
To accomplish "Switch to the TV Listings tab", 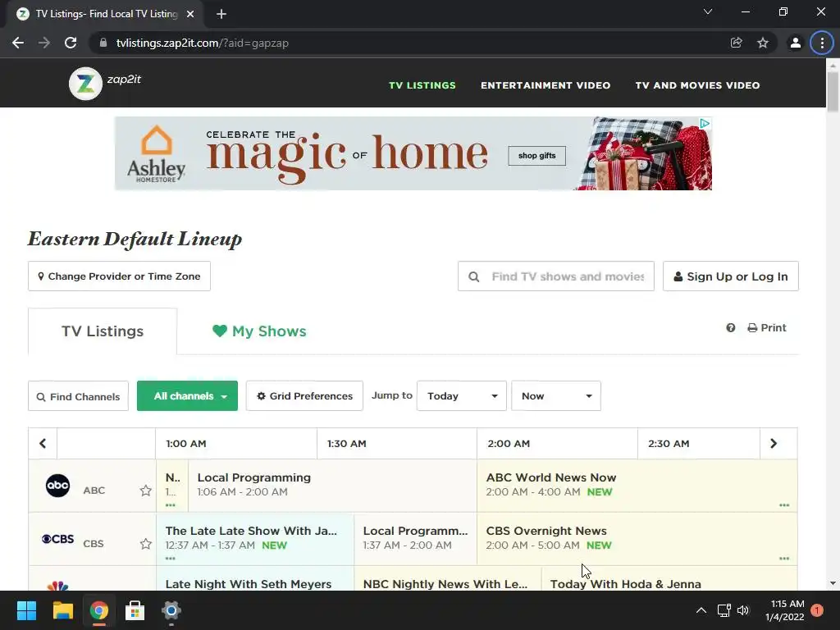I will (103, 331).
